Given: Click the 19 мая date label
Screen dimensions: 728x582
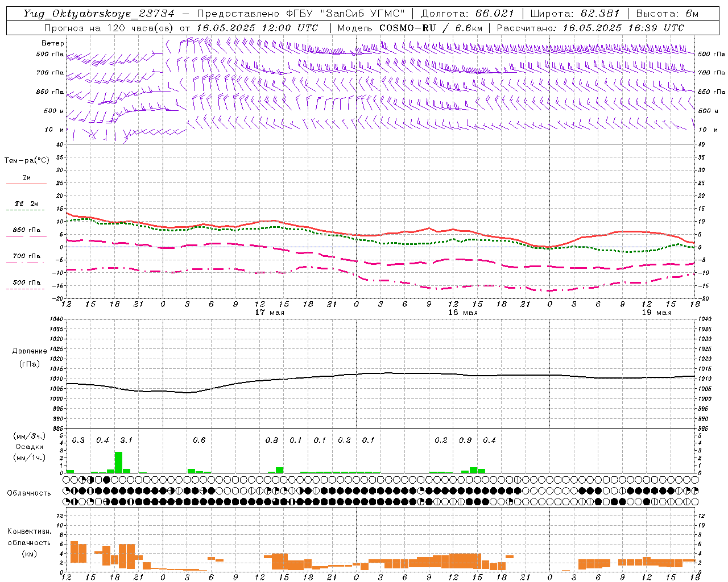Looking at the screenshot, I should pos(656,313).
